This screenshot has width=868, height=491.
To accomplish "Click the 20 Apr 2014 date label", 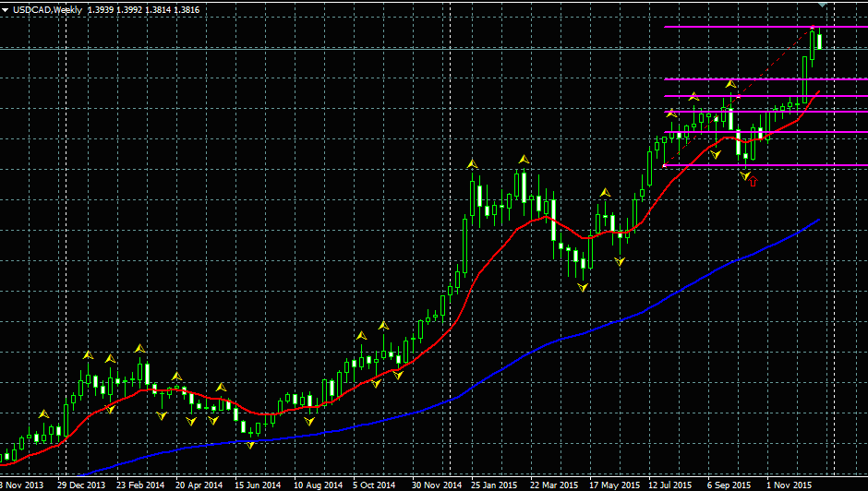I will tap(199, 485).
